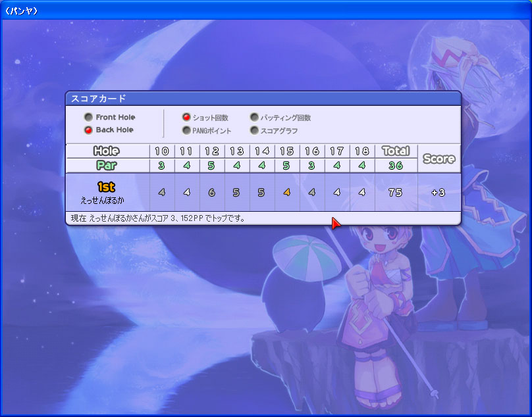Click the Hole header label
Image resolution: width=532 pixels, height=417 pixels.
click(107, 151)
